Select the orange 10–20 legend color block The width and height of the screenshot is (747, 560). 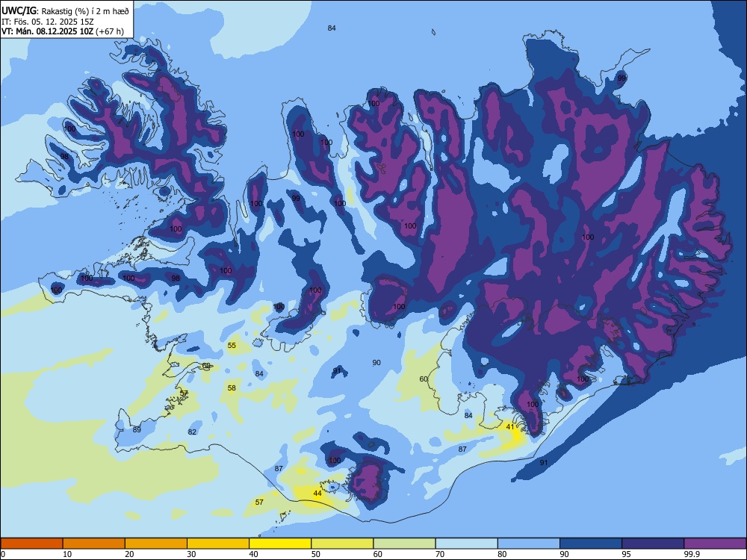point(94,544)
